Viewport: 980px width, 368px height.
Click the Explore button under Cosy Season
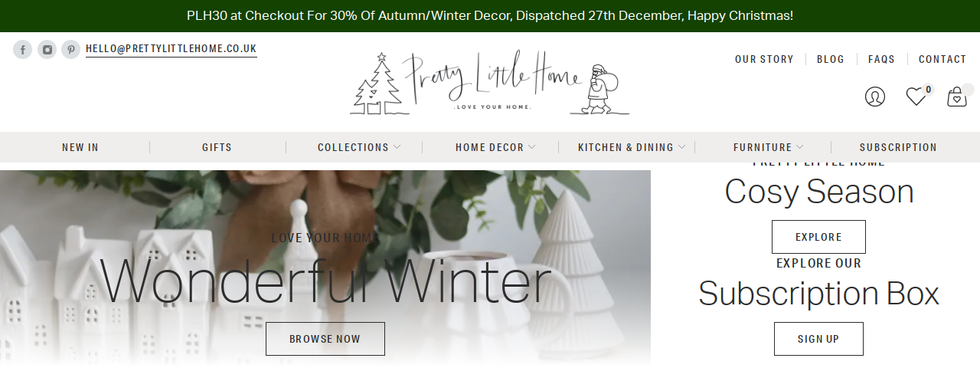tap(818, 237)
